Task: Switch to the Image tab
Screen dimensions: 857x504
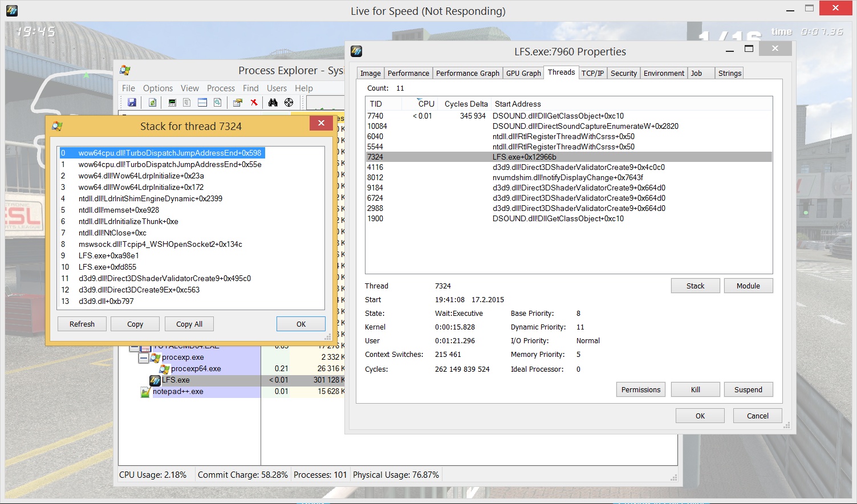Action: coord(371,74)
